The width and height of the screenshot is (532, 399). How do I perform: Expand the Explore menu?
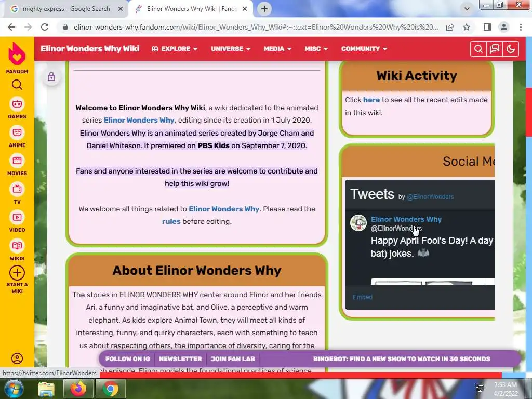pos(175,49)
